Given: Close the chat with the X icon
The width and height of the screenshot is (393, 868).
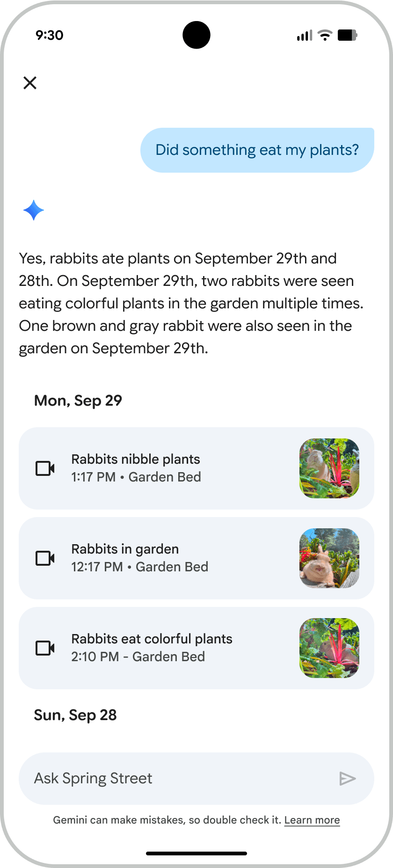Looking at the screenshot, I should coord(30,83).
